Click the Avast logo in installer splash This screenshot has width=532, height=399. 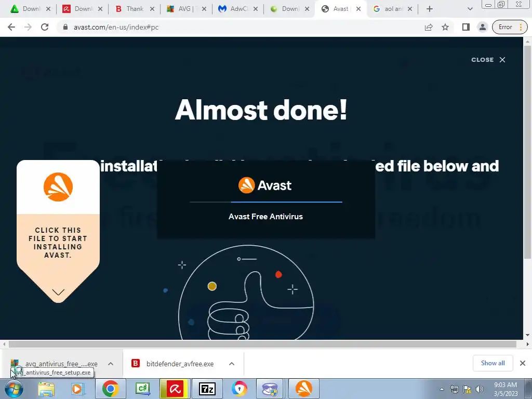pyautogui.click(x=265, y=185)
